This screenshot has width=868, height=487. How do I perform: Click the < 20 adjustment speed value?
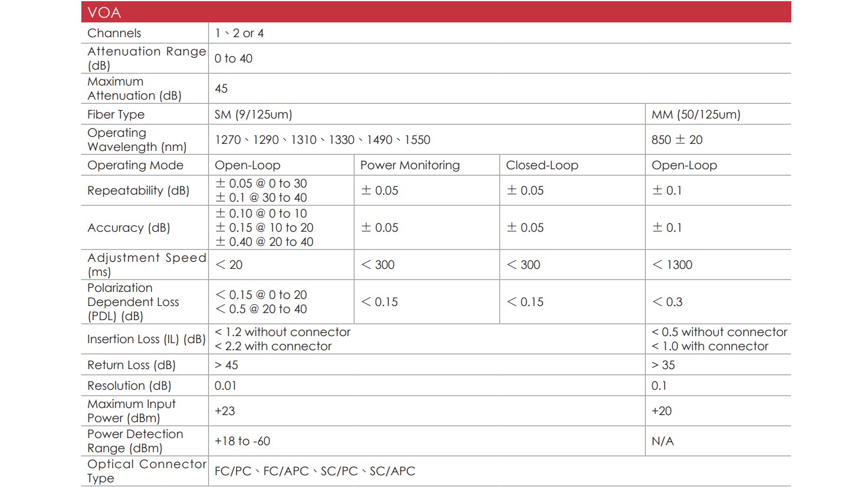[x=229, y=265]
